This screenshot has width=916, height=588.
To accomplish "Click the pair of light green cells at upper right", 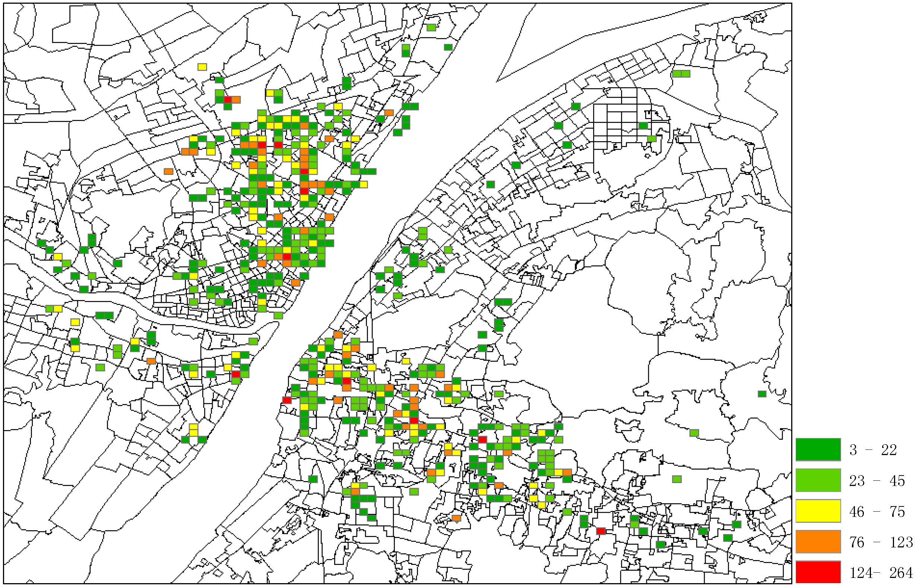I will point(681,74).
